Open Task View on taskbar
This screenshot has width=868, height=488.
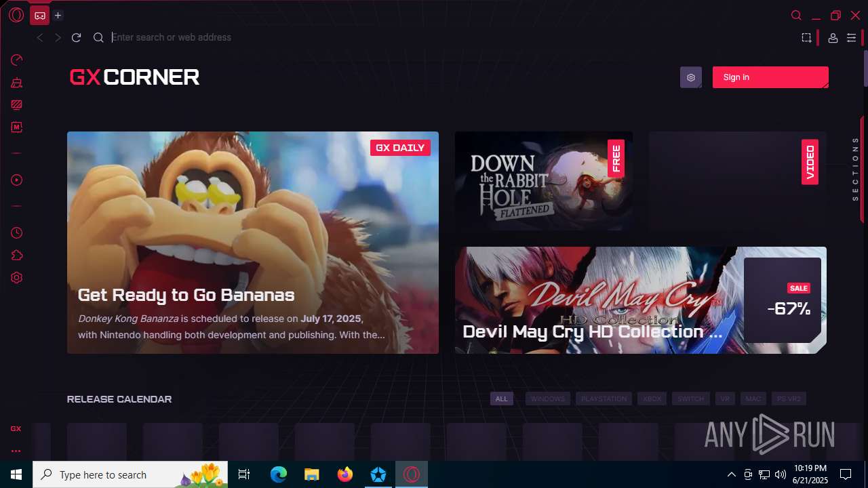point(245,474)
